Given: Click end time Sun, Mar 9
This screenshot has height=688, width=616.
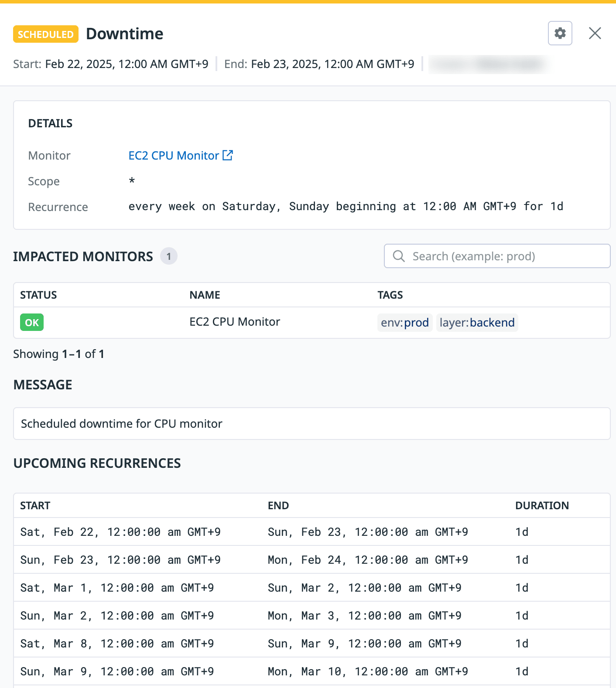Looking at the screenshot, I should 365,644.
